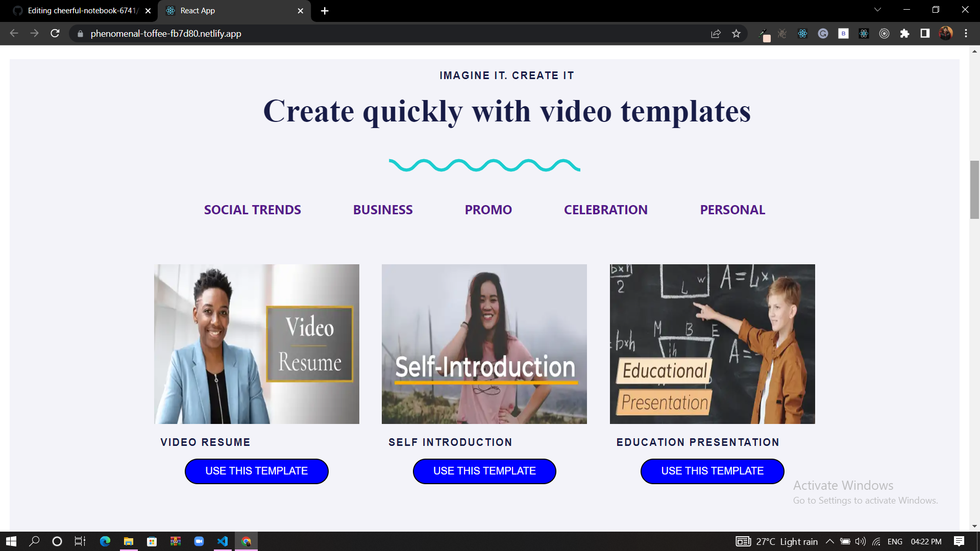The width and height of the screenshot is (980, 551).
Task: Click USE THIS TEMPLATE under Video Resume
Action: point(256,471)
